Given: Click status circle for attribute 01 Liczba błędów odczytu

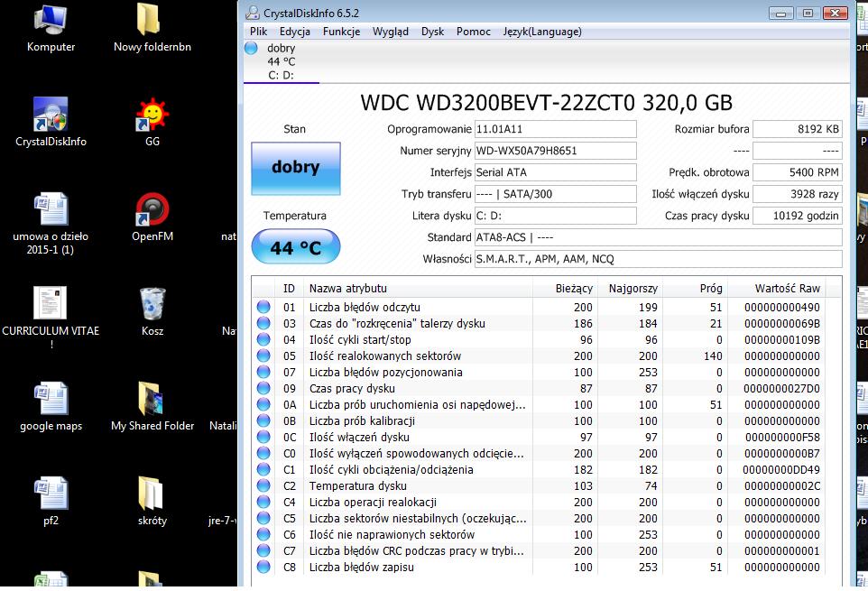Looking at the screenshot, I should (263, 307).
